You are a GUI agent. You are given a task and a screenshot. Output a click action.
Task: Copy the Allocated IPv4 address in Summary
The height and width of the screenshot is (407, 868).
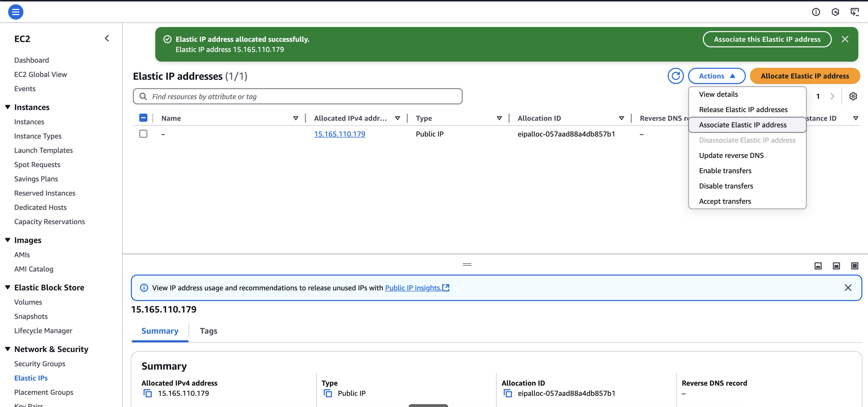(x=148, y=393)
